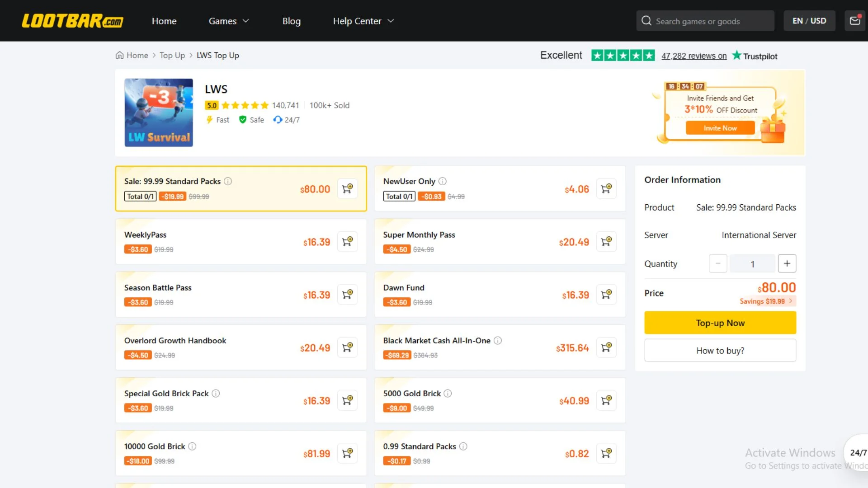Click the Trustpilot five-star rating
868x488 pixels.
coord(623,56)
